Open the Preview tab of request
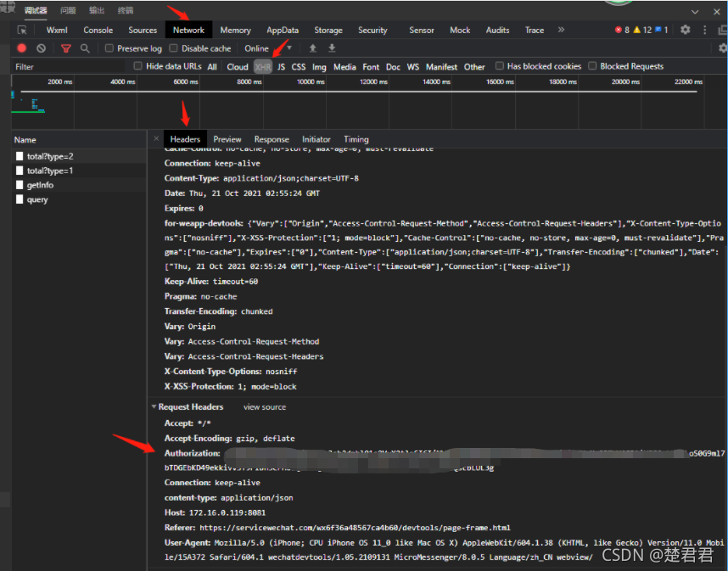This screenshot has height=571, width=728. pyautogui.click(x=227, y=139)
